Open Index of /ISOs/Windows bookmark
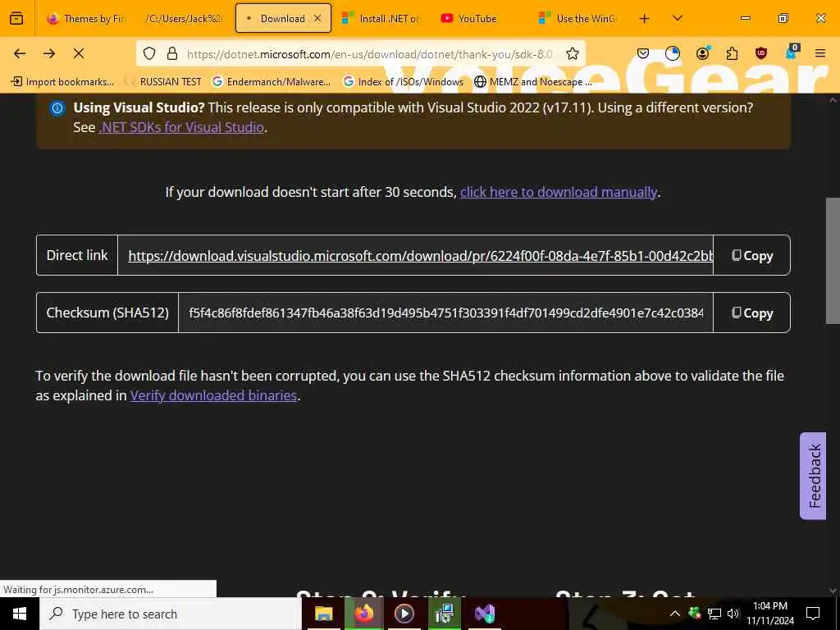 [x=404, y=81]
